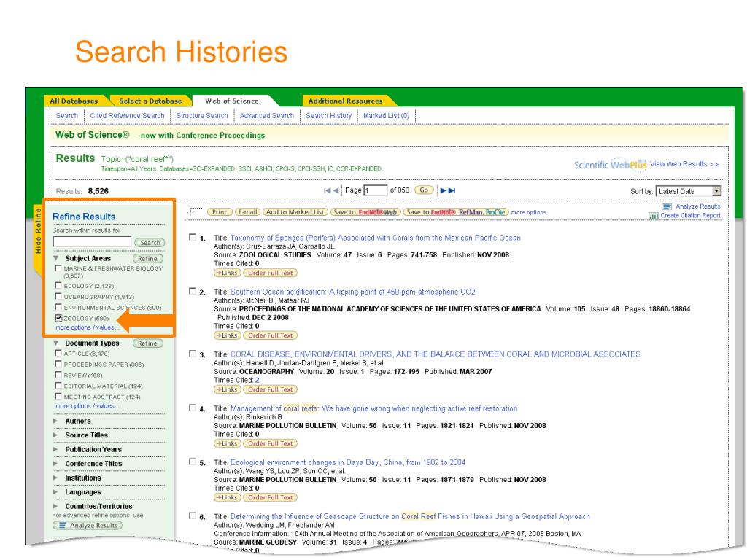747x560 pixels.
Task: Click the Print button
Action: pos(220,212)
